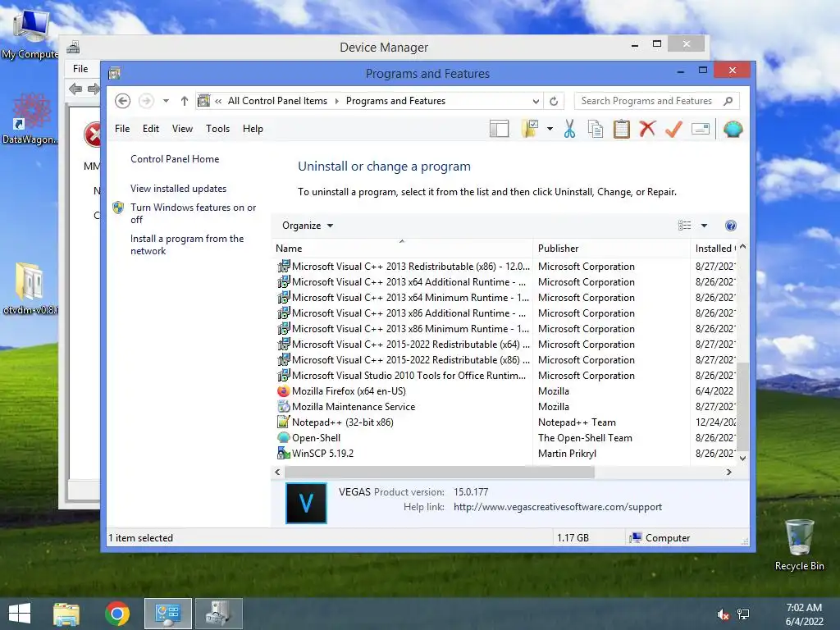
Task: Select Mozilla Firefox (x64 en-US) entry
Action: [348, 391]
